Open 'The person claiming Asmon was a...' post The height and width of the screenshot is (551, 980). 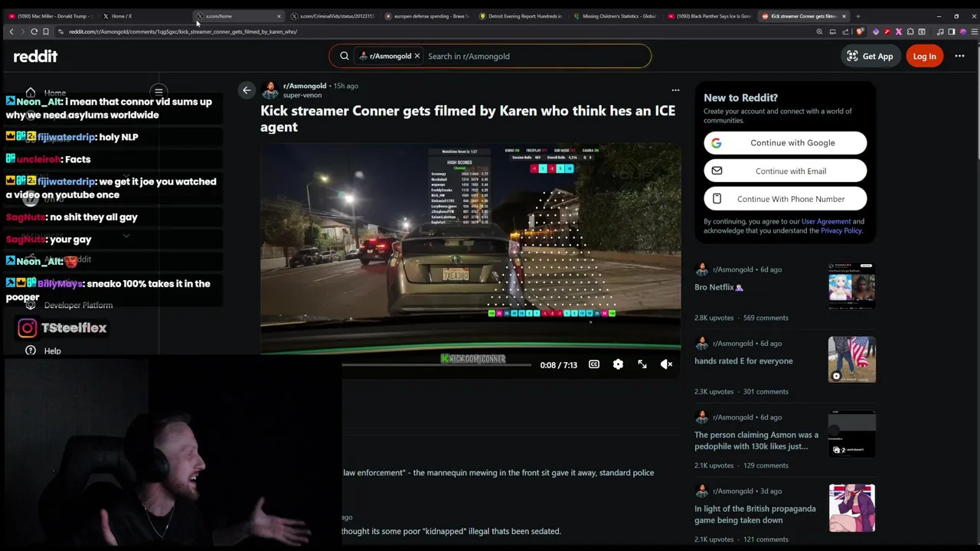click(756, 441)
